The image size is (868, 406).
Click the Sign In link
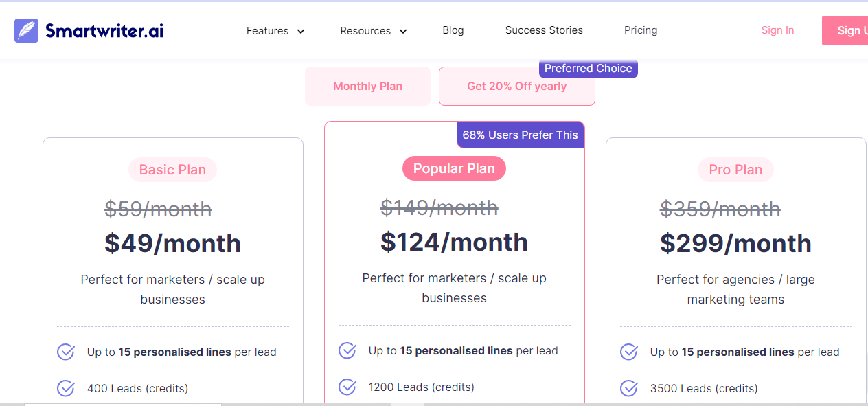[777, 30]
